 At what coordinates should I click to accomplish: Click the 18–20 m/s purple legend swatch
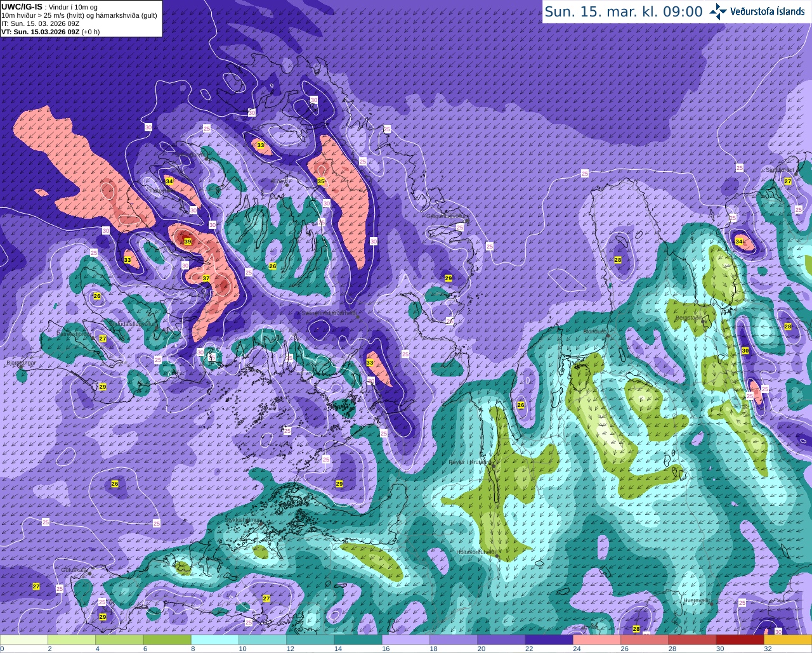[454, 640]
